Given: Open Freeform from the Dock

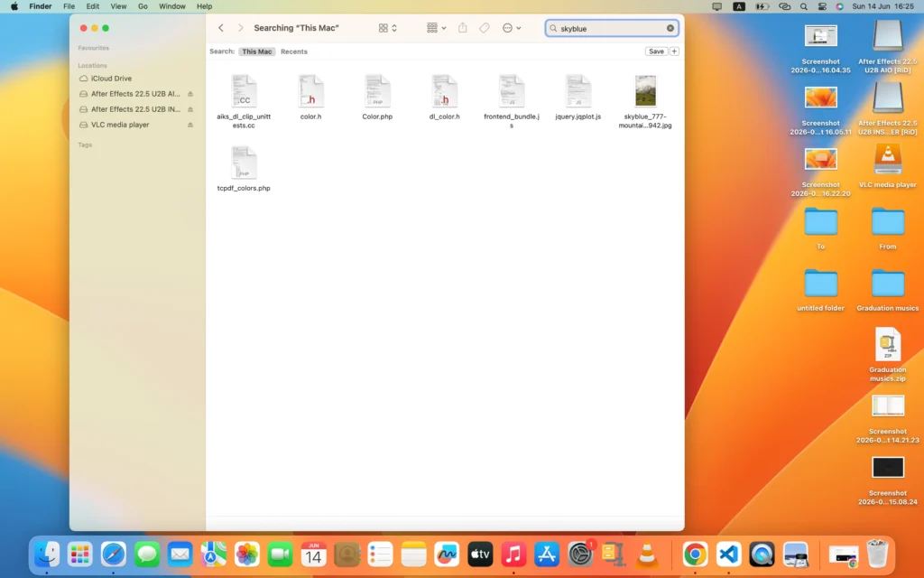Looking at the screenshot, I should coord(447,555).
